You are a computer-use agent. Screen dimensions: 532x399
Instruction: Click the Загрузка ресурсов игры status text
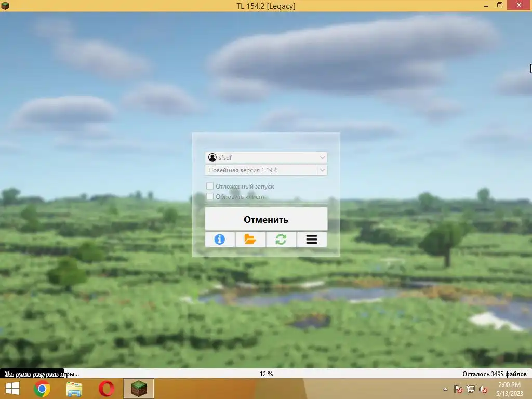pos(42,374)
